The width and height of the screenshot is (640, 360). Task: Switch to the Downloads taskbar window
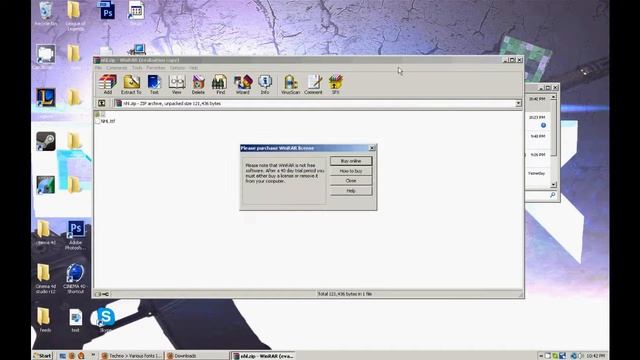(197, 356)
